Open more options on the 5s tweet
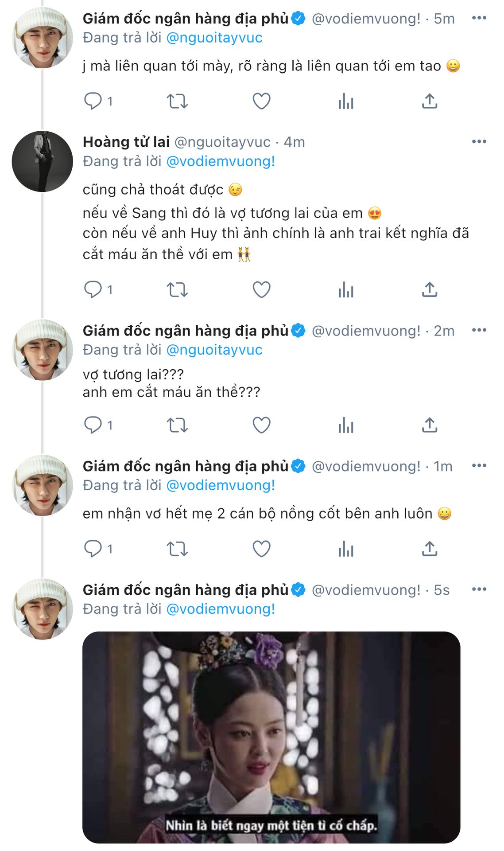 [x=479, y=589]
